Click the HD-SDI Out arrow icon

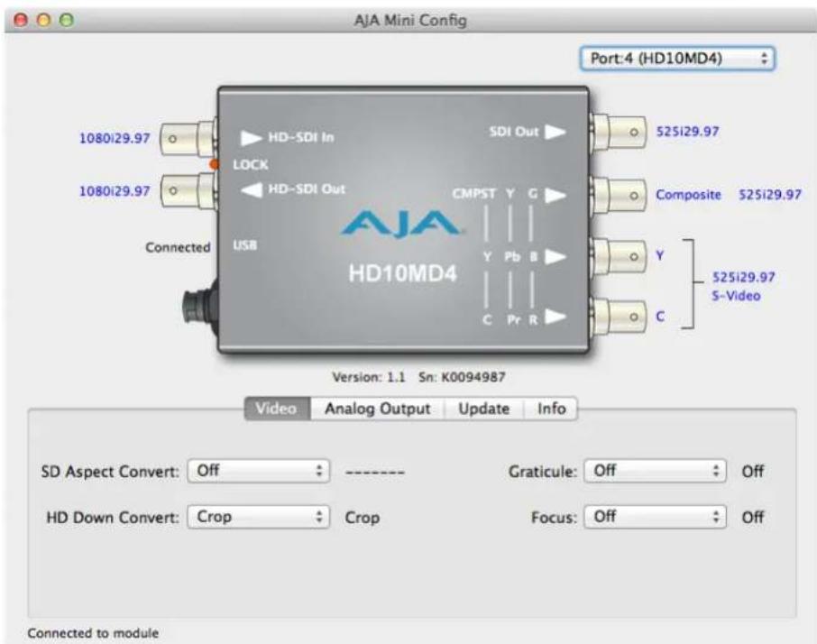tap(252, 189)
